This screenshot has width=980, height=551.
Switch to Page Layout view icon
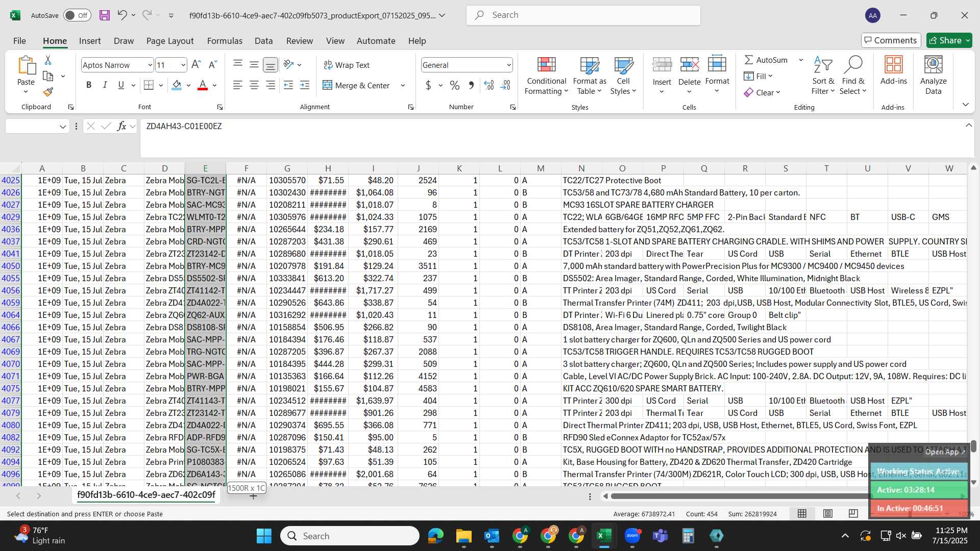828,514
